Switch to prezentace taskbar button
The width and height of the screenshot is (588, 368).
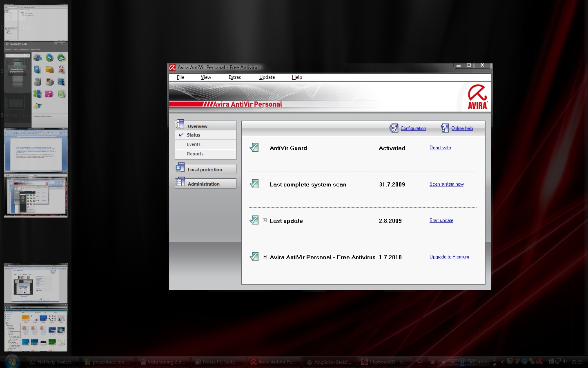coord(108,362)
